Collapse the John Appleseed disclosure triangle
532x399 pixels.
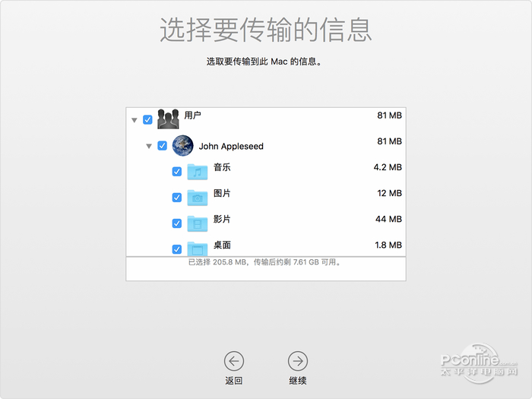pos(149,146)
